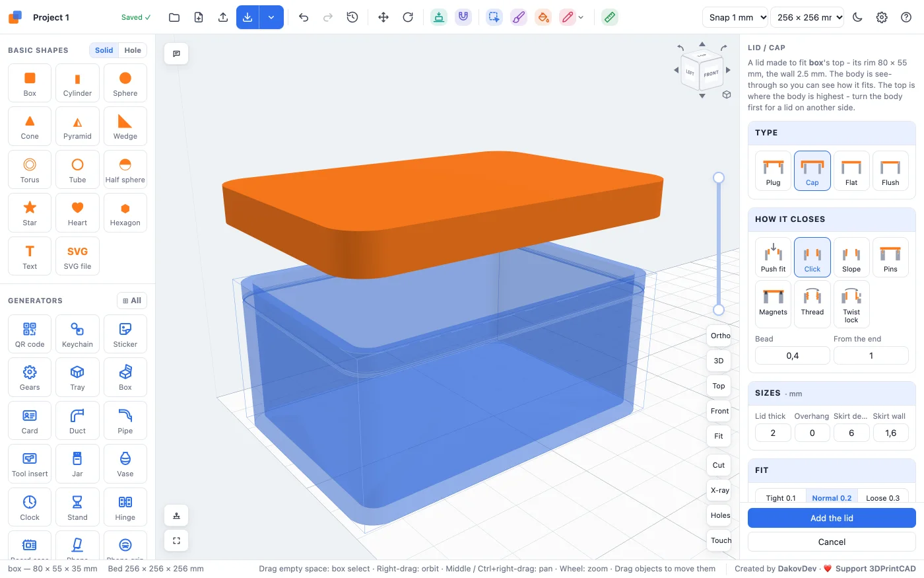The height and width of the screenshot is (578, 924).
Task: Choose the Twist lock closing method
Action: 851,304
